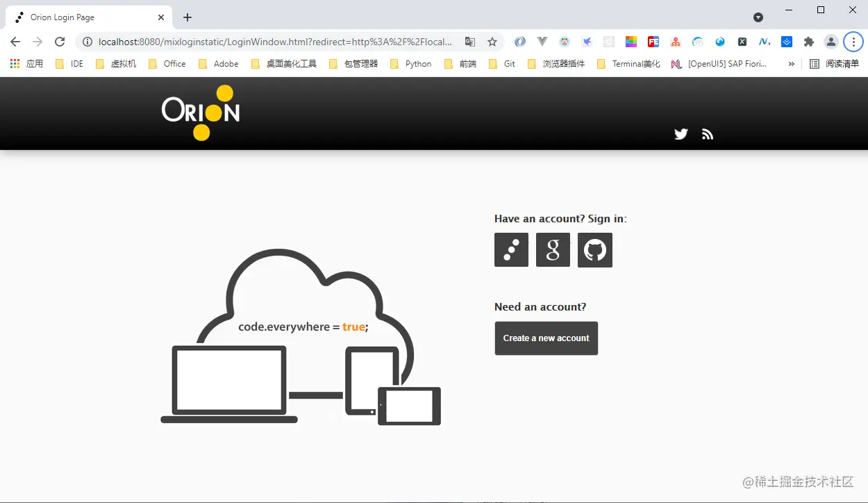Go back with the browser back arrow
This screenshot has height=503, width=868.
click(15, 42)
